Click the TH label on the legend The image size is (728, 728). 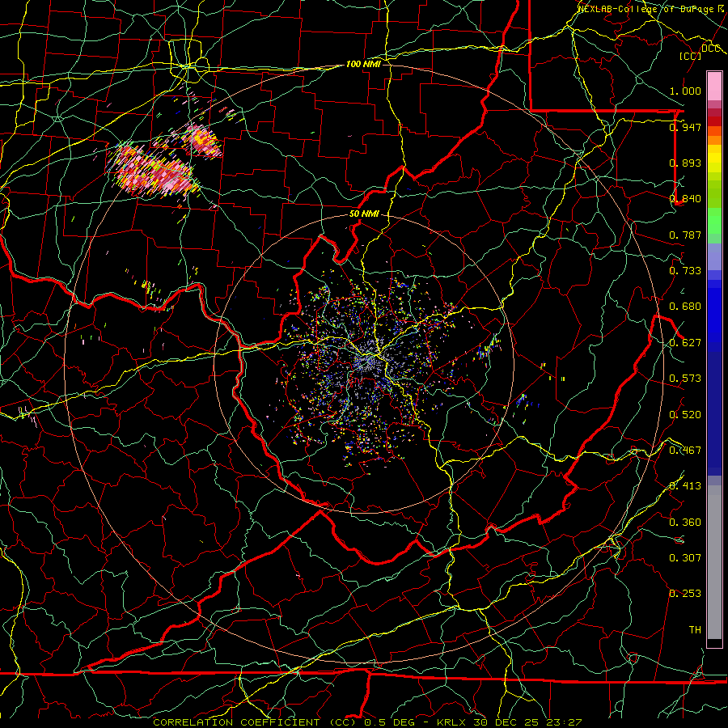coord(695,630)
